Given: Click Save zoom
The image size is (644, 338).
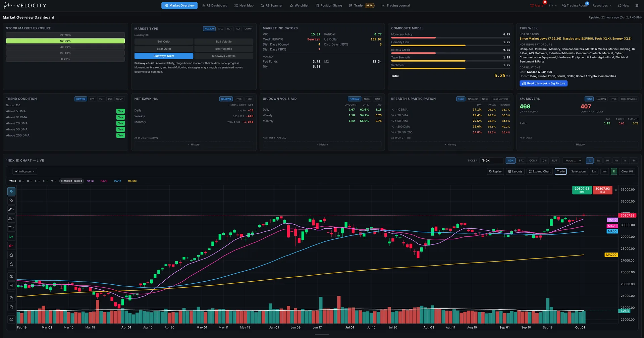Looking at the screenshot, I should (x=578, y=171).
